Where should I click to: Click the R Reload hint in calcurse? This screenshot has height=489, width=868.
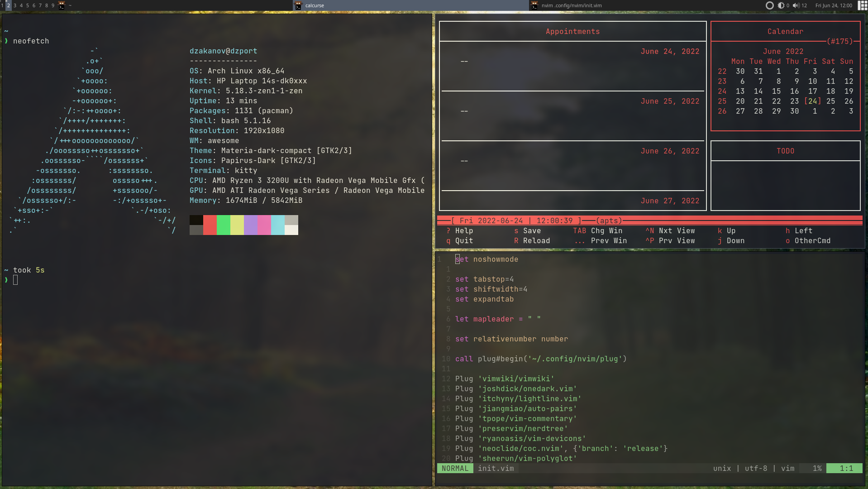[x=532, y=240]
